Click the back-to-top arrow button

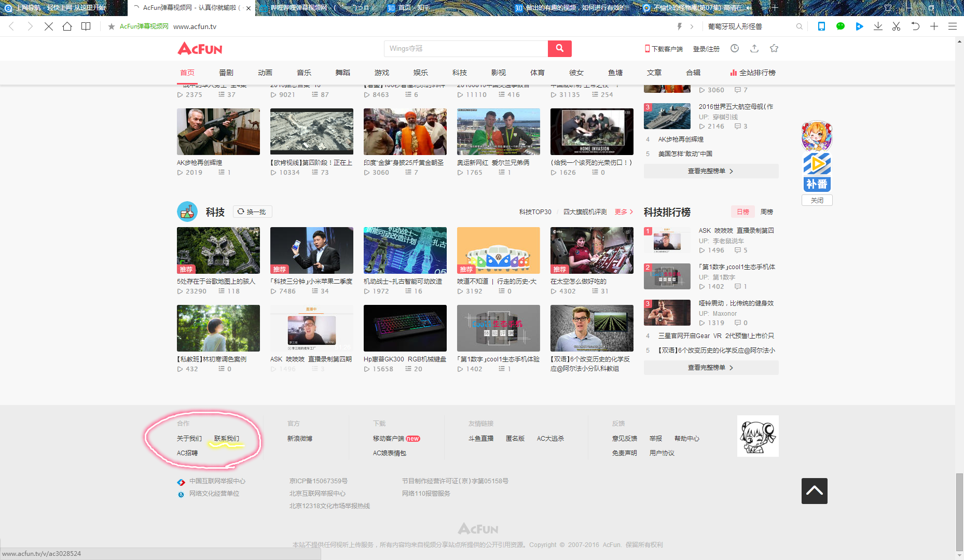tap(815, 491)
